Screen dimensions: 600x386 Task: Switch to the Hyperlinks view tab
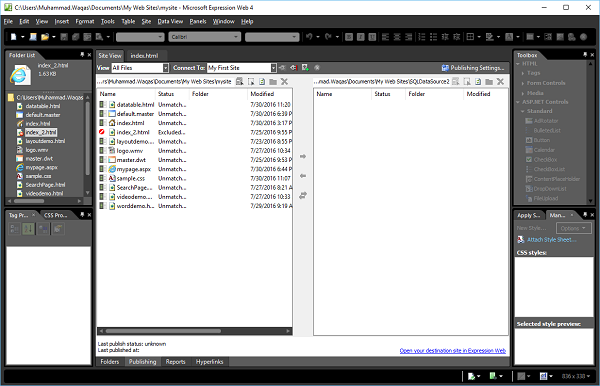click(x=209, y=362)
